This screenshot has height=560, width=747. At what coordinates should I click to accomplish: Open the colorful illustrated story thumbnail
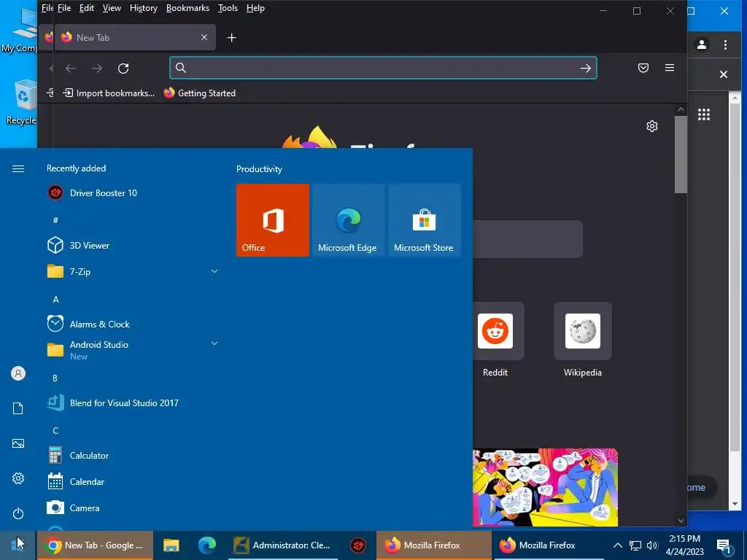point(545,487)
